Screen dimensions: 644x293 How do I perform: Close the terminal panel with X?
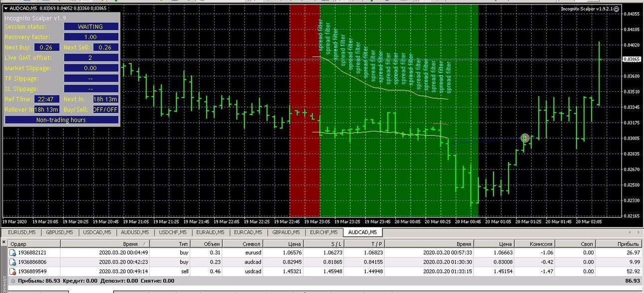(x=3, y=243)
